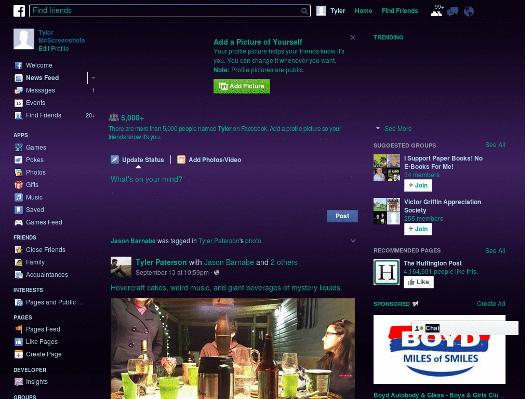Click the Family house icon
Viewport: 532px width, 399px height.
point(19,262)
